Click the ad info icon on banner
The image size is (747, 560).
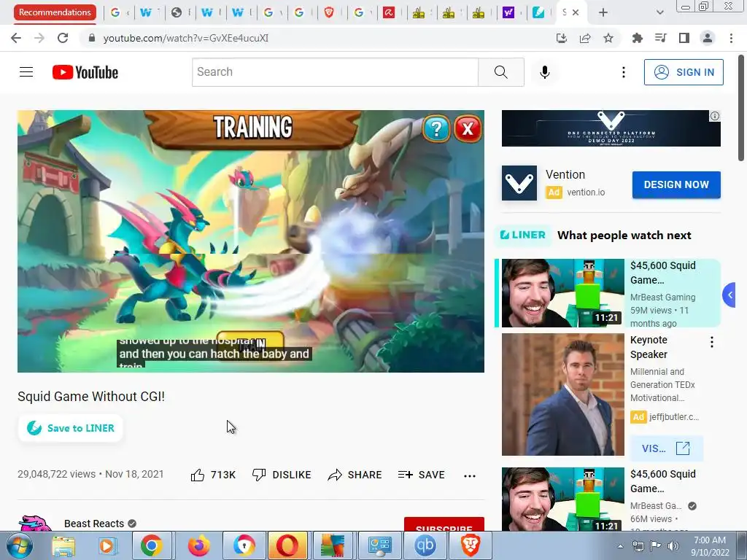[715, 116]
